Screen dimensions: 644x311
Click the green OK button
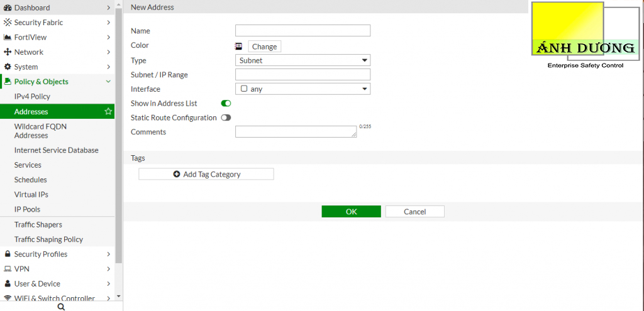(351, 212)
